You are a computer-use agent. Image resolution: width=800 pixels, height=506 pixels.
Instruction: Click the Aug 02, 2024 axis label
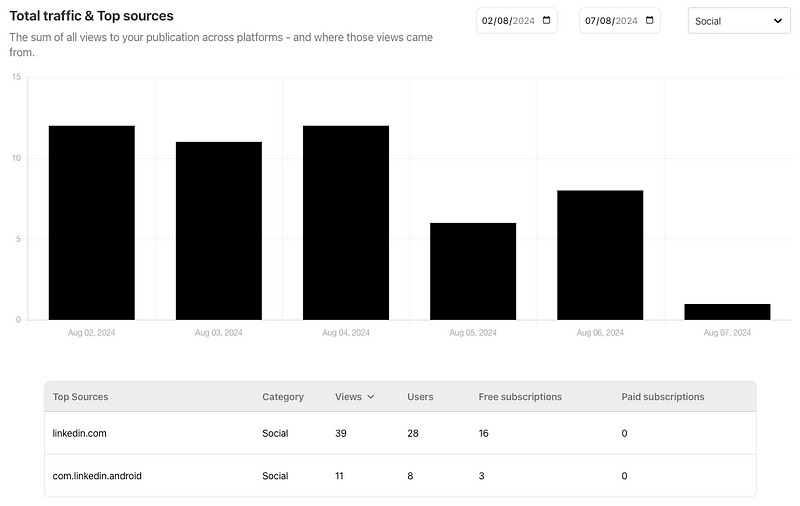coord(92,333)
